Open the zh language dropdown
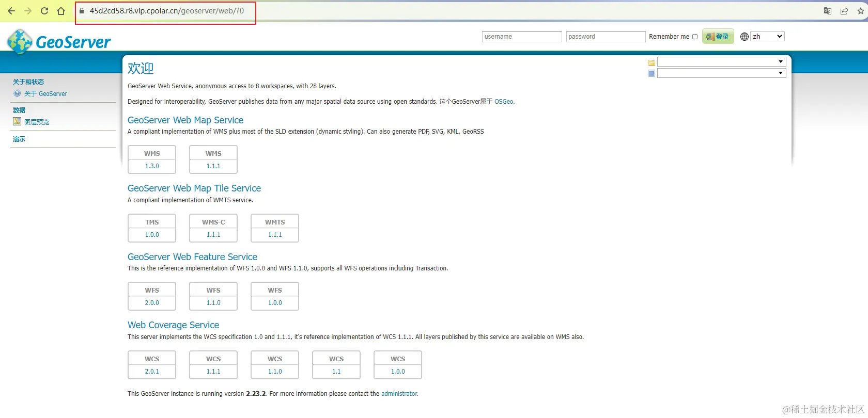 click(768, 37)
